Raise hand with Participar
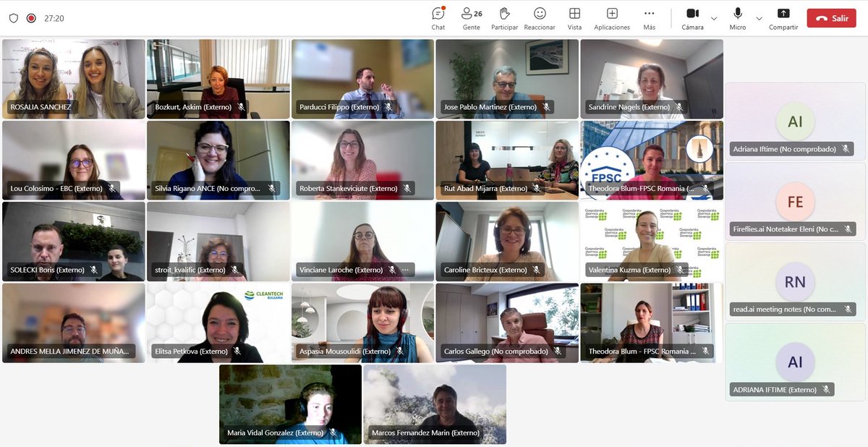Viewport: 868px width, 447px height. pyautogui.click(x=504, y=18)
